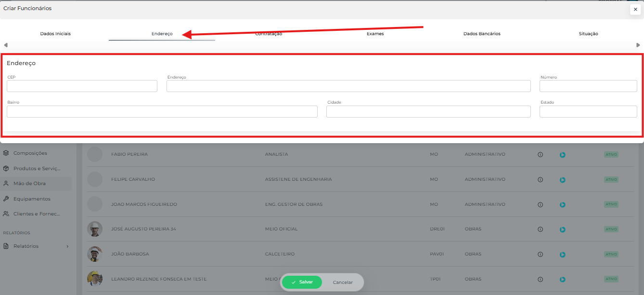Click the Cancelar button
The image size is (644, 295).
343,282
